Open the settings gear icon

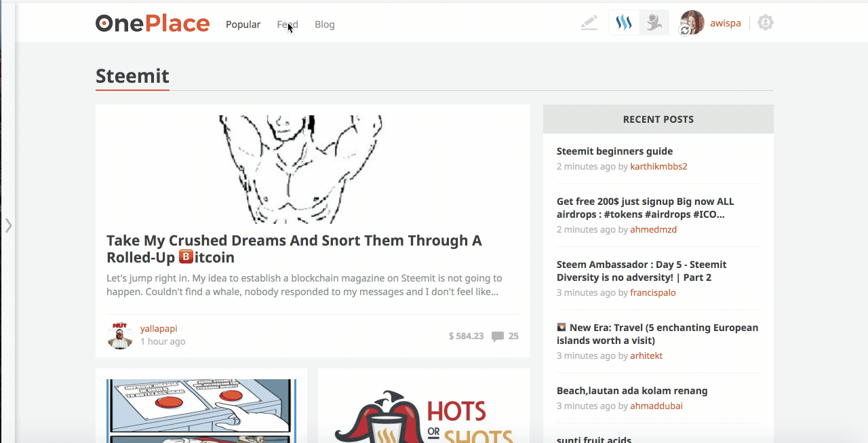(x=766, y=23)
